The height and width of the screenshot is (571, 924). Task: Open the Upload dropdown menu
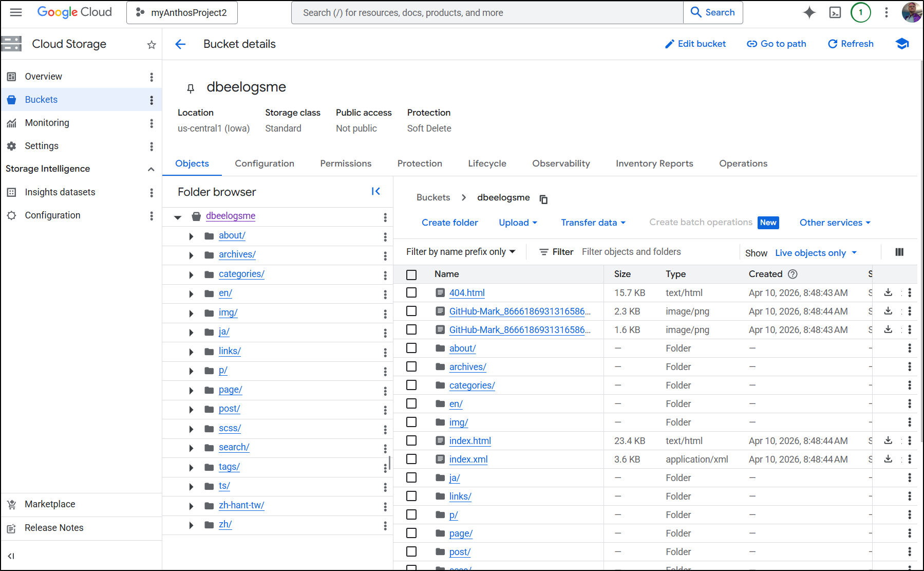[518, 223]
